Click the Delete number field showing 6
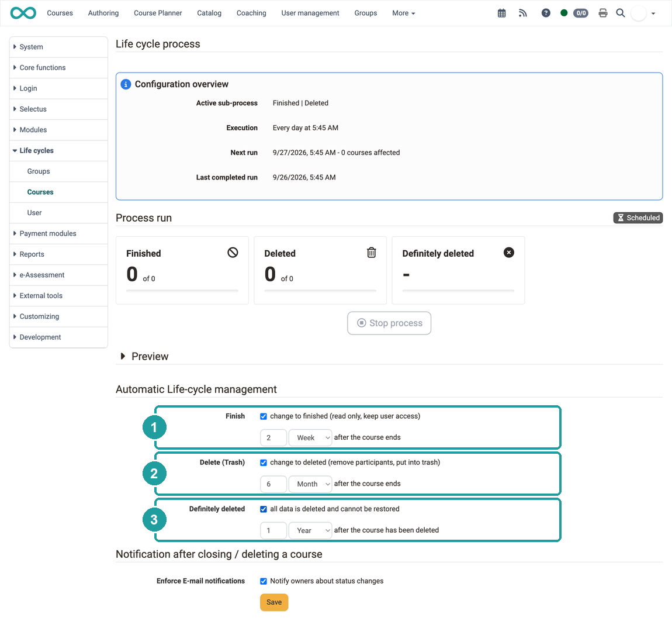Image resolution: width=672 pixels, height=621 pixels. (273, 484)
